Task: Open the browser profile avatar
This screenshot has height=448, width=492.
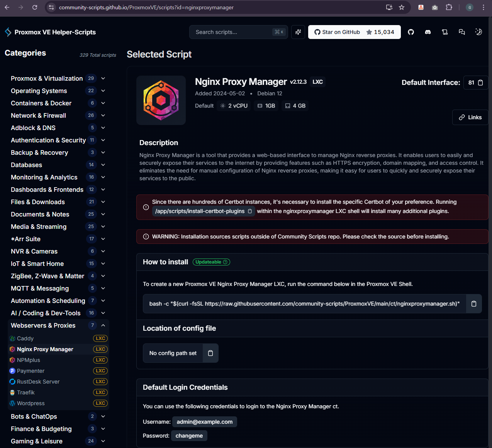Action: pyautogui.click(x=470, y=7)
